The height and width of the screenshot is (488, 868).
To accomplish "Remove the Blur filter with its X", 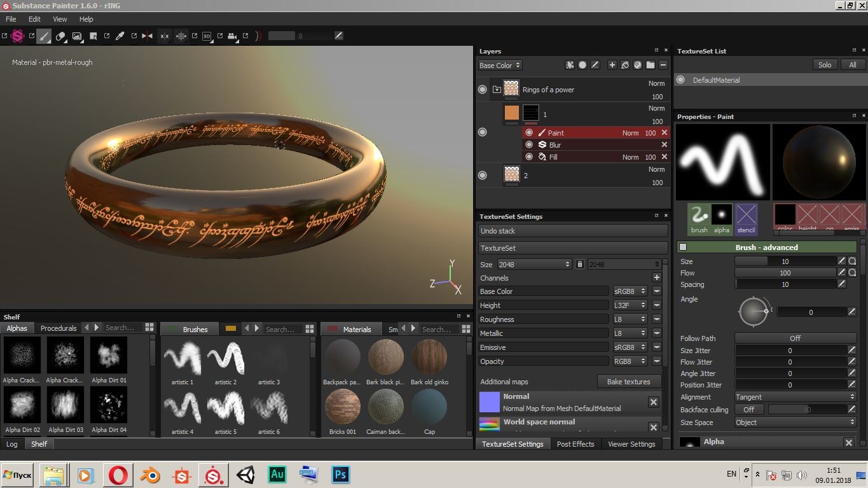I will (x=664, y=144).
